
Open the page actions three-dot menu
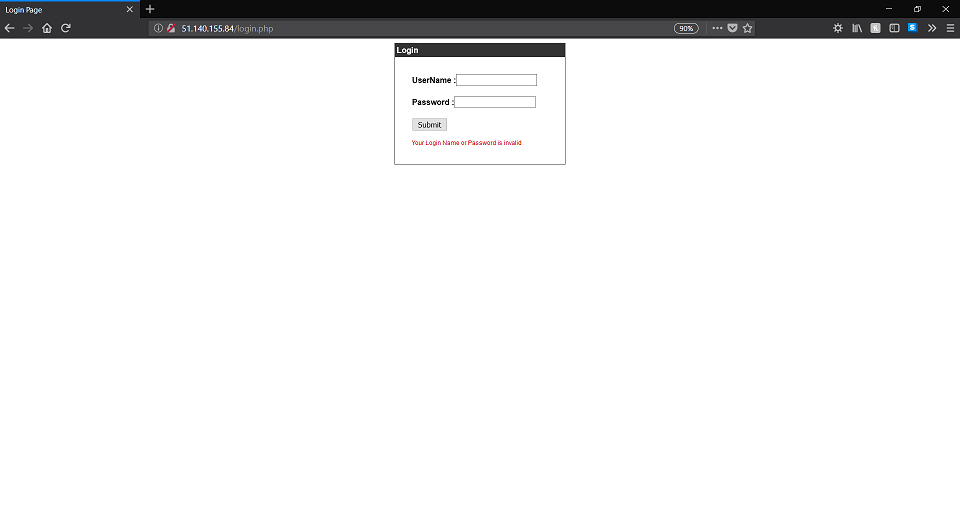717,28
